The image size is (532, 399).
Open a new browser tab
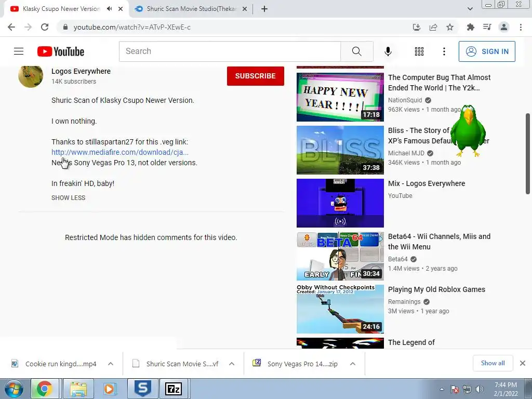tap(264, 9)
